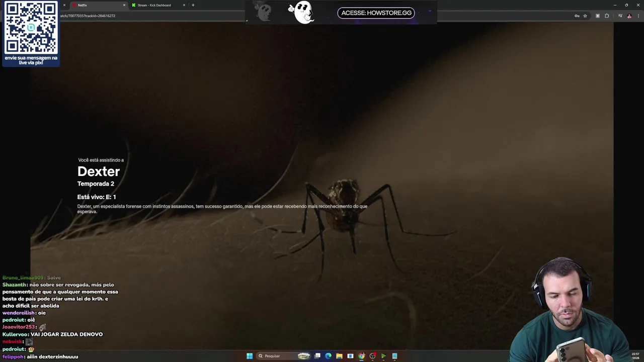Open Task View in the taskbar

pos(317,356)
